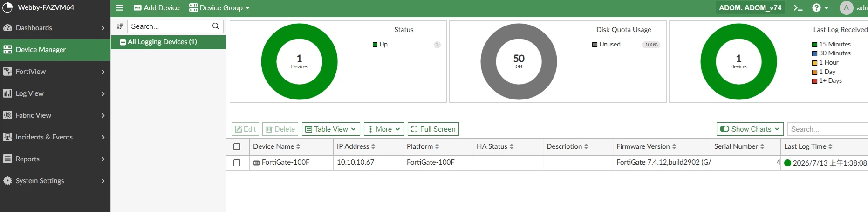Sort by Description column arrows
Screen dimensions: 868x212
[x=586, y=146]
